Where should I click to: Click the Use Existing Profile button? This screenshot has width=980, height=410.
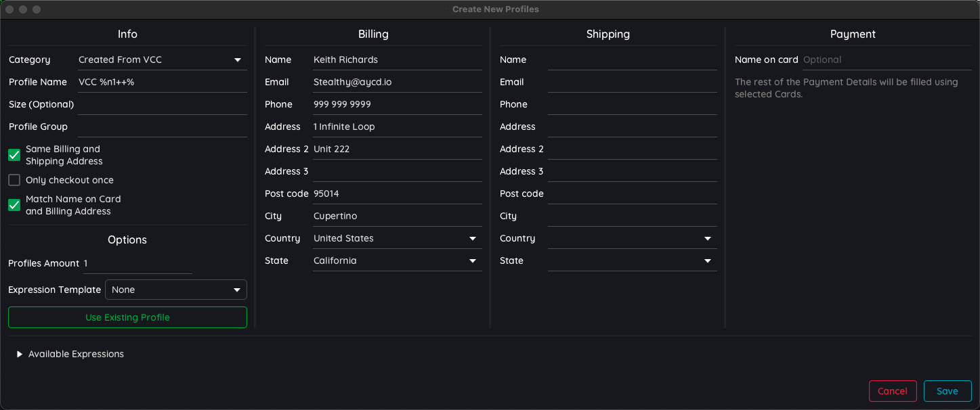[x=127, y=317]
